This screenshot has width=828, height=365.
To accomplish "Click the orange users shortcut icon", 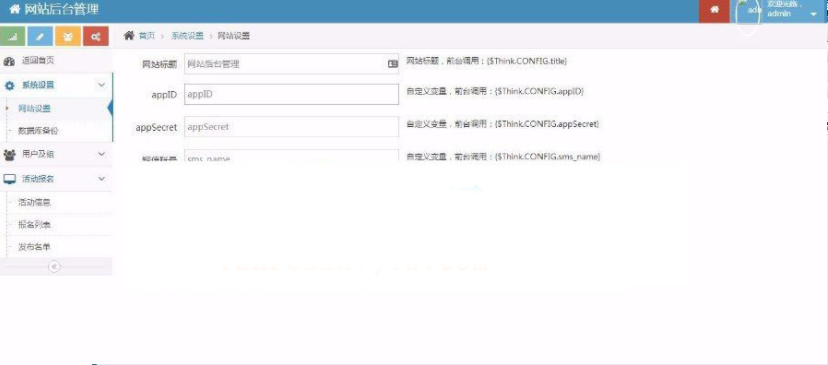I will pos(68,36).
